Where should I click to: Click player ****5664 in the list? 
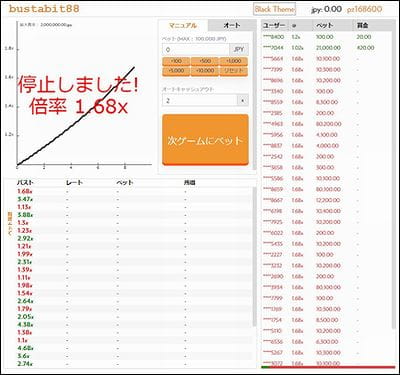point(273,59)
